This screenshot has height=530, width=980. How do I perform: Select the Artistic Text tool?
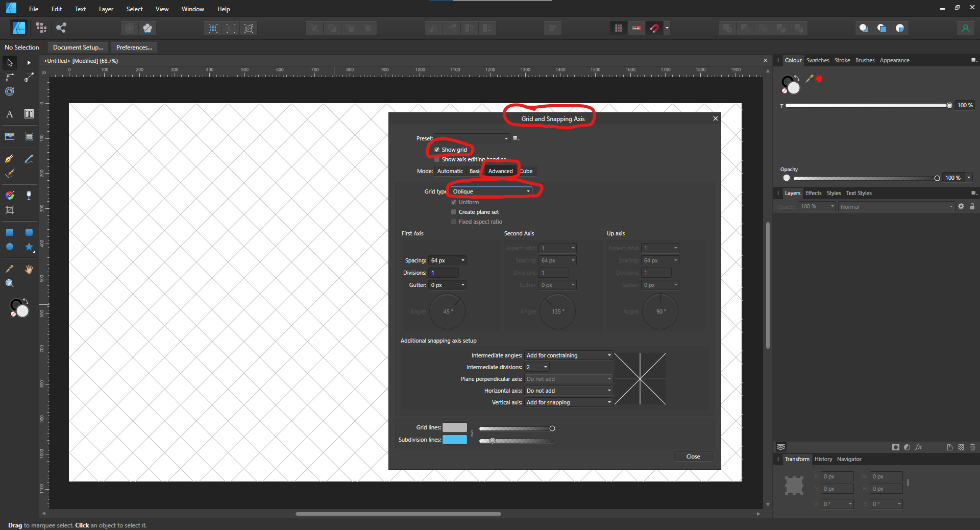(9, 114)
